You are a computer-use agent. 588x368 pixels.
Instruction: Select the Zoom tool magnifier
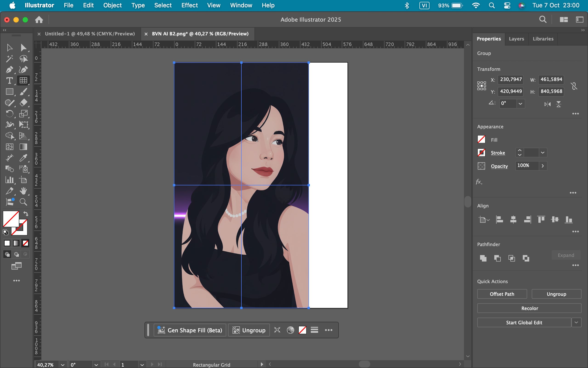click(x=23, y=202)
